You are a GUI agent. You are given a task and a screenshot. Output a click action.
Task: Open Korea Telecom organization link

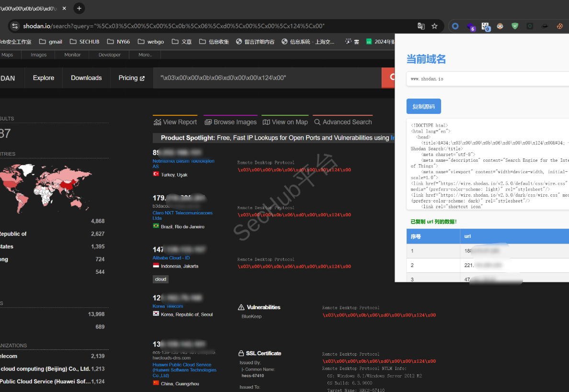(168, 306)
